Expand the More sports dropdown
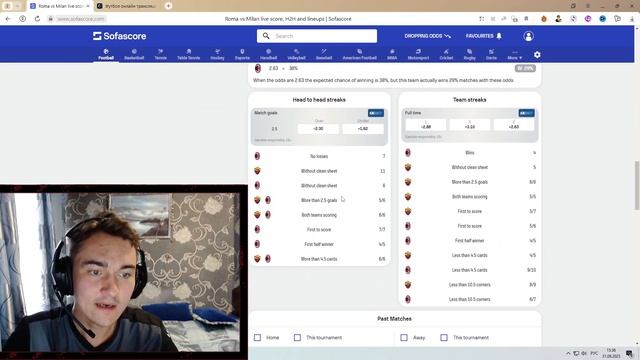 [515, 54]
